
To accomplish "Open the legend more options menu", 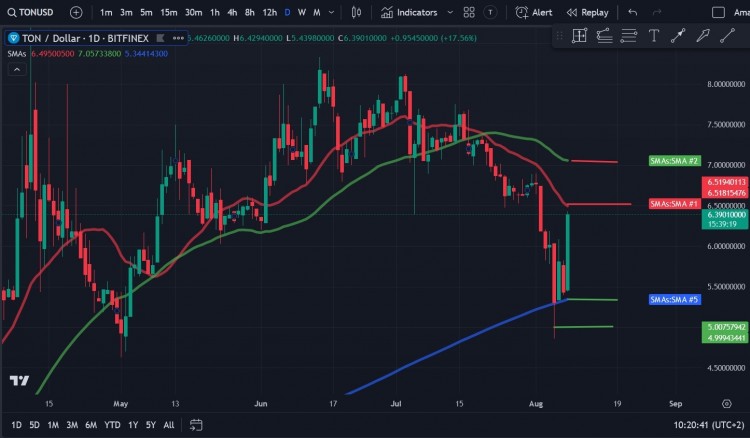I will (x=178, y=38).
